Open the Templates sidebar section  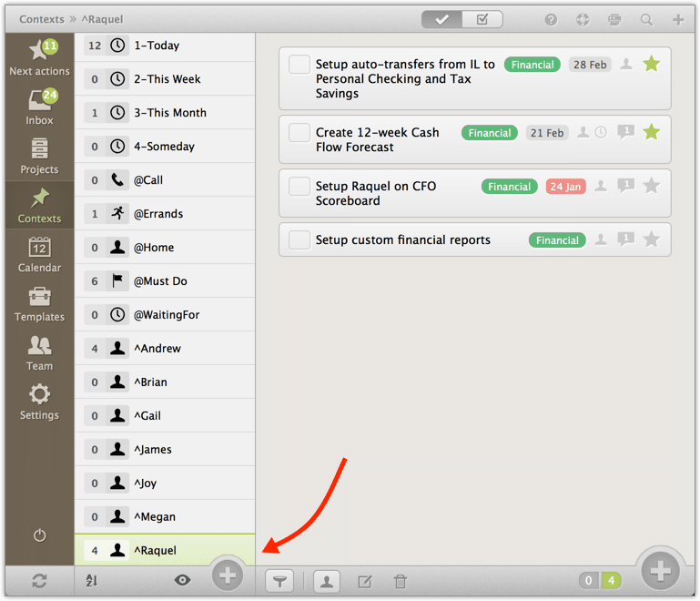(39, 304)
